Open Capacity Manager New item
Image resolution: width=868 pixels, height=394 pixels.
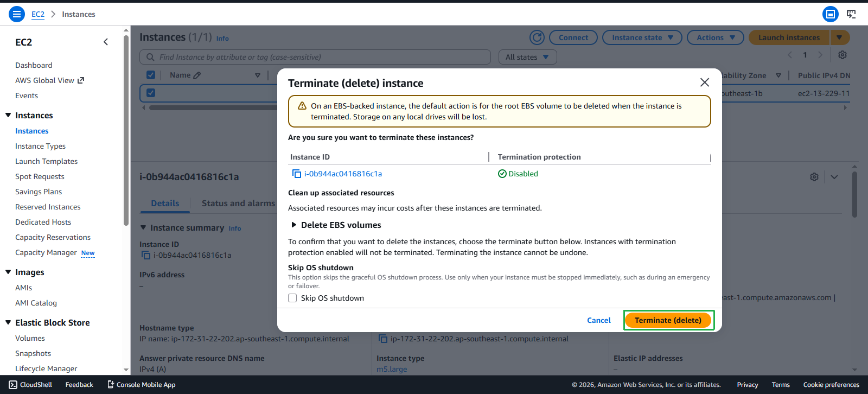point(55,253)
